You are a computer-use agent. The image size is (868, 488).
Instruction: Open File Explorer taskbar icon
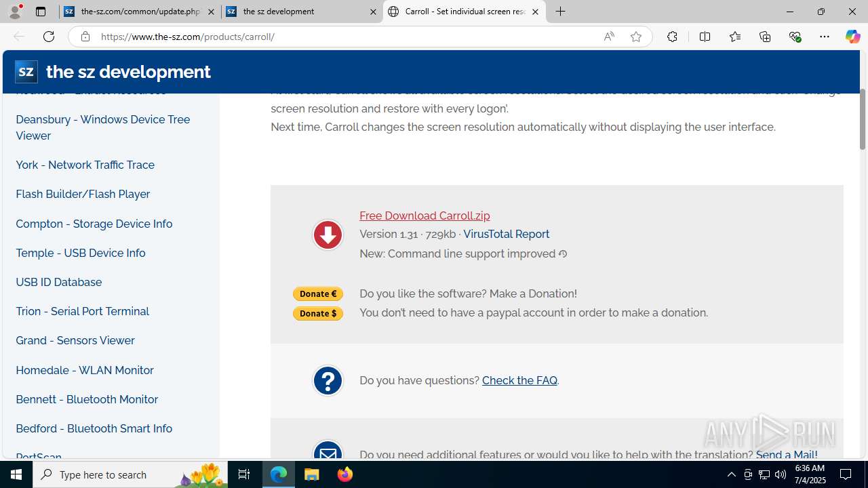click(x=312, y=474)
